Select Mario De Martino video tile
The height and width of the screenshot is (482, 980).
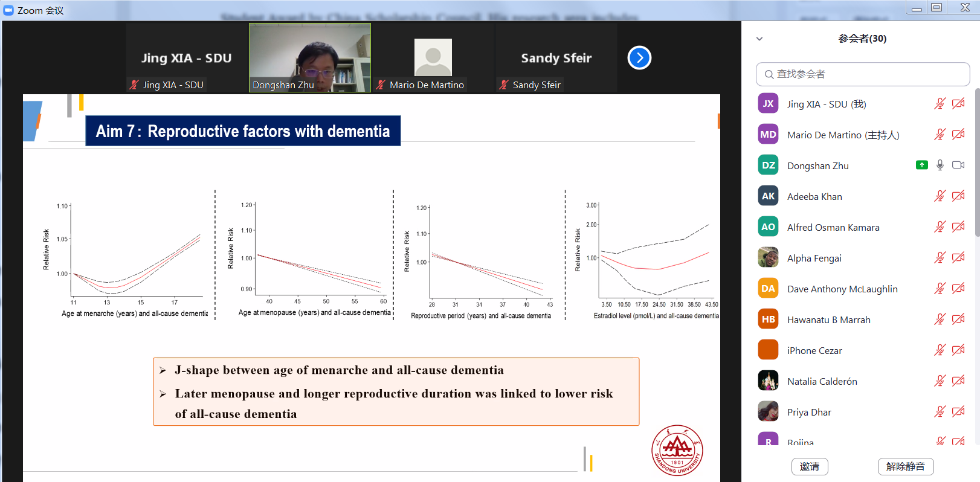click(433, 58)
